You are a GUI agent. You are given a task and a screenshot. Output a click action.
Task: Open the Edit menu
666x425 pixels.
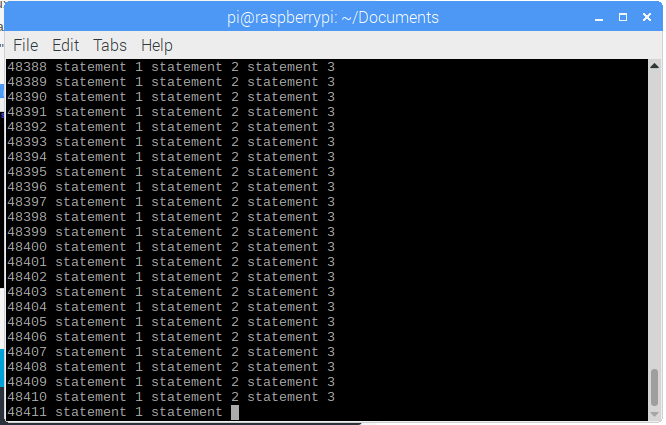[65, 45]
